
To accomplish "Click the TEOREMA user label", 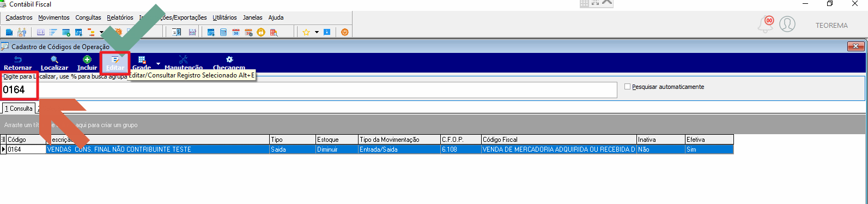I will tap(831, 25).
